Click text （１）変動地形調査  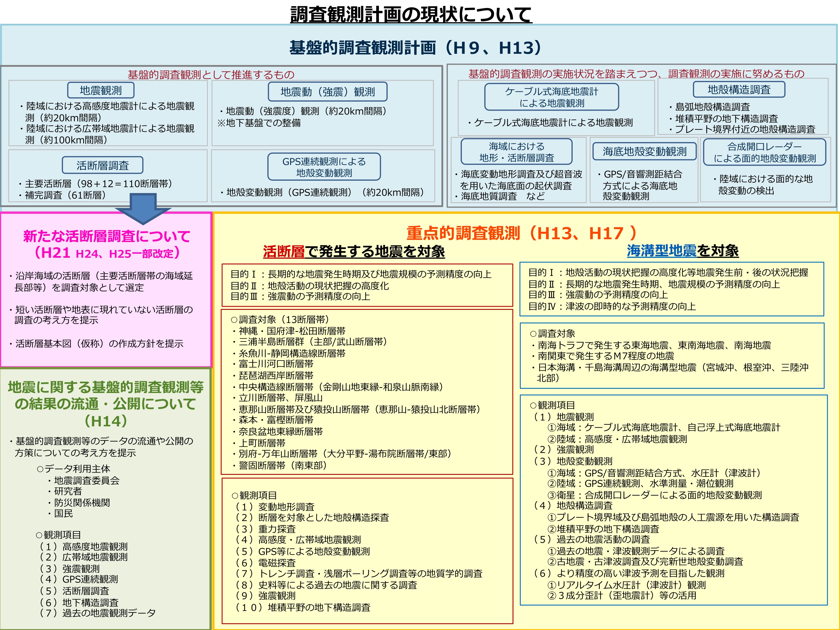coord(274,506)
